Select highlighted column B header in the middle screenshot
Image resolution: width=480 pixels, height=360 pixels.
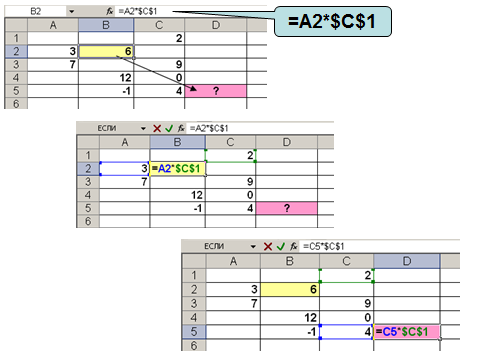click(177, 142)
